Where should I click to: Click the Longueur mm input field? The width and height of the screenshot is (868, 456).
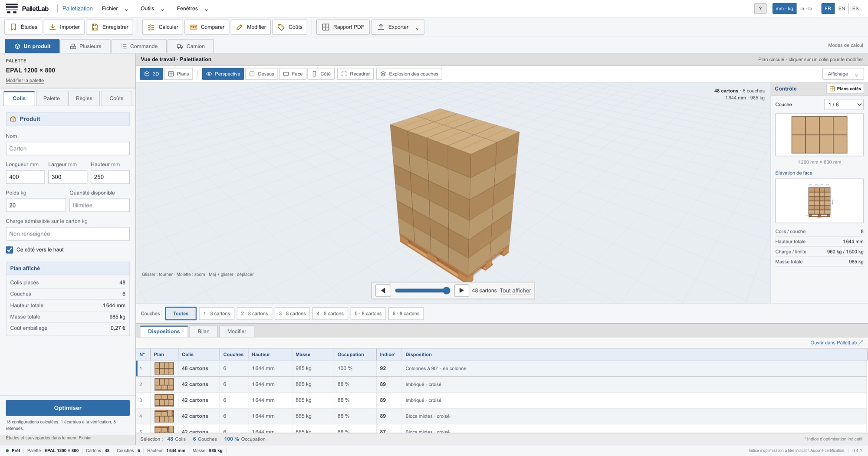(x=25, y=177)
